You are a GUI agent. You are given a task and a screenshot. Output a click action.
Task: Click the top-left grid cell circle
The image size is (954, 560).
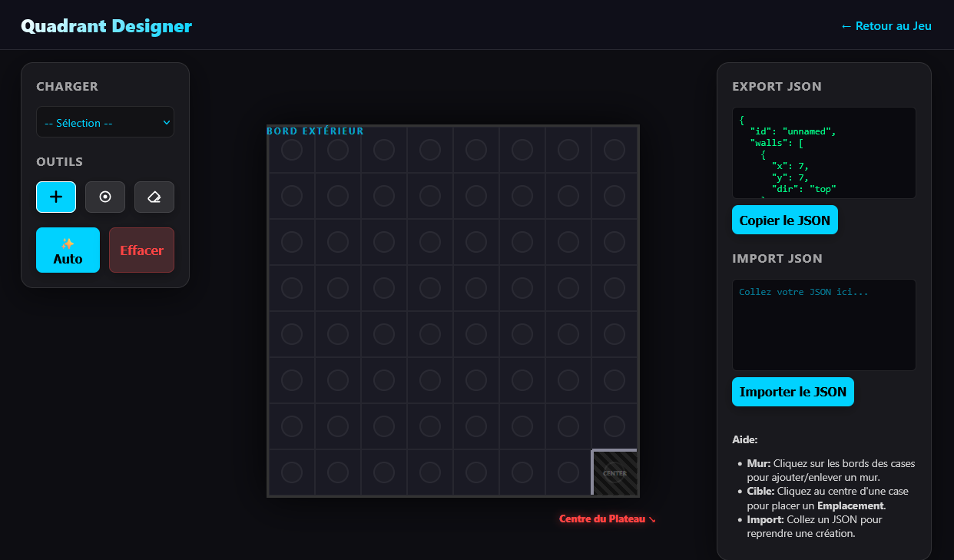(291, 151)
